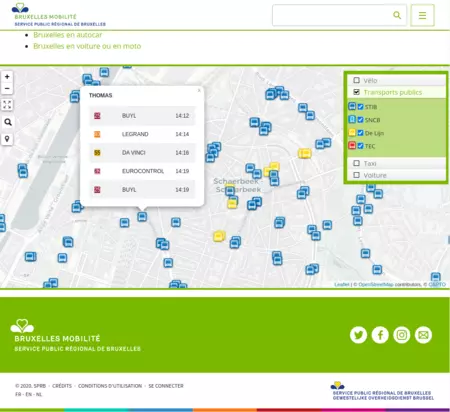Toggle the SNCB checkbox
This screenshot has width=450, height=412.
(x=360, y=120)
